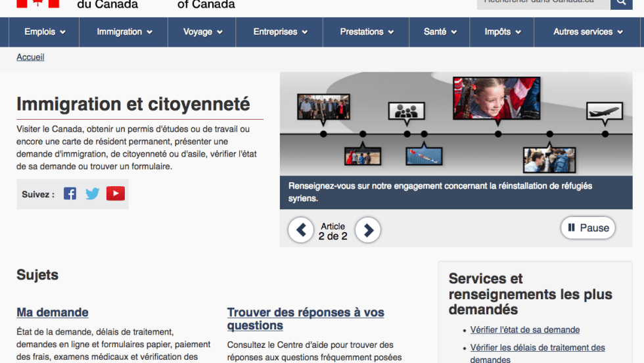Go to next carousel article
Viewport: 644px width, 363px height.
(368, 230)
